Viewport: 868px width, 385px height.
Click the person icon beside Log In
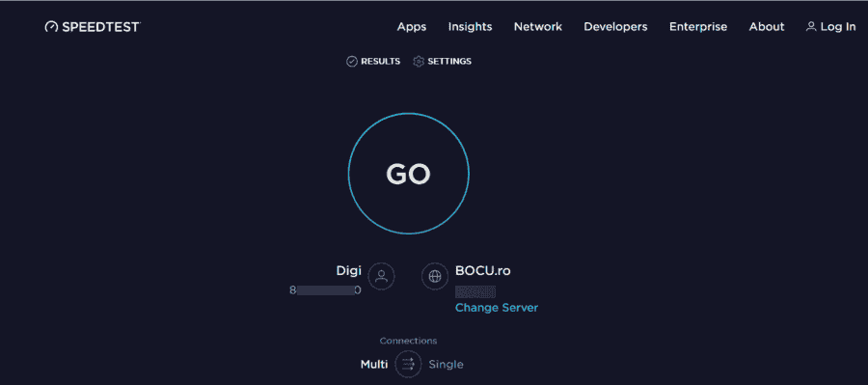811,27
